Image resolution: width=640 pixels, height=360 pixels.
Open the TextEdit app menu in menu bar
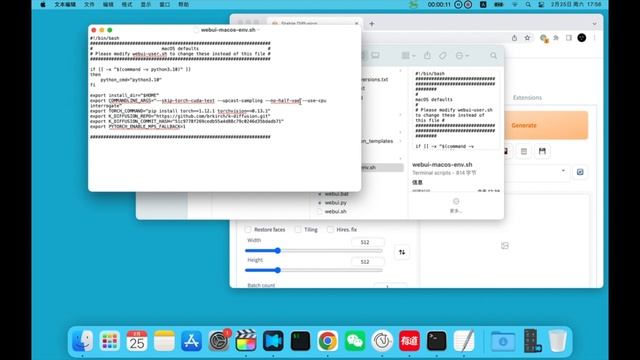click(65, 4)
